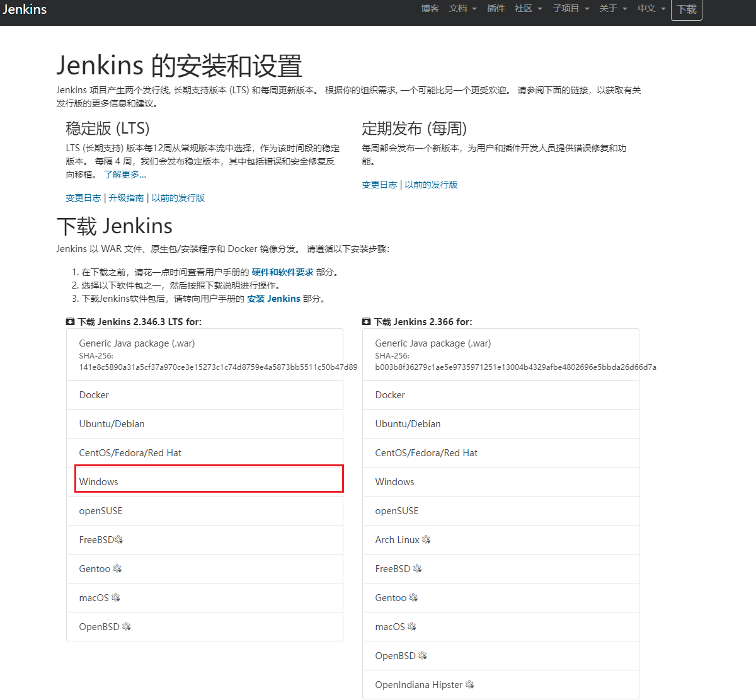This screenshot has height=700, width=756.
Task: Click the Jenkins logo text in the header
Action: [25, 9]
